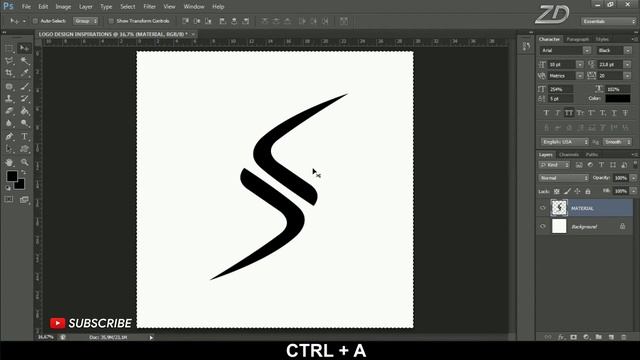Enable Show Transform Controls checkbox
This screenshot has width=640, height=360.
(111, 21)
